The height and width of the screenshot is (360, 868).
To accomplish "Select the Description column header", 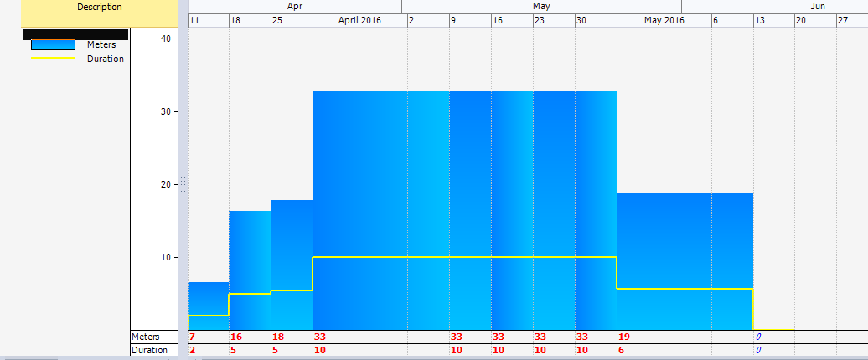I will [x=99, y=8].
